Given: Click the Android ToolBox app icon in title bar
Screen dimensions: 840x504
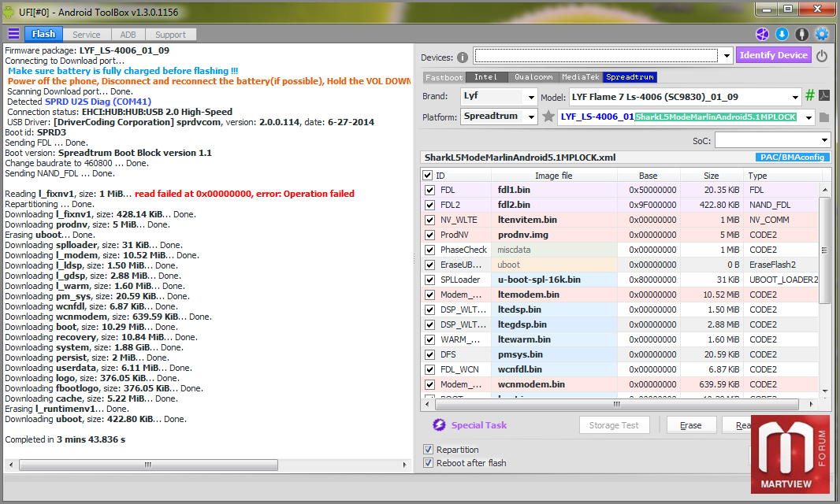Looking at the screenshot, I should (9, 12).
